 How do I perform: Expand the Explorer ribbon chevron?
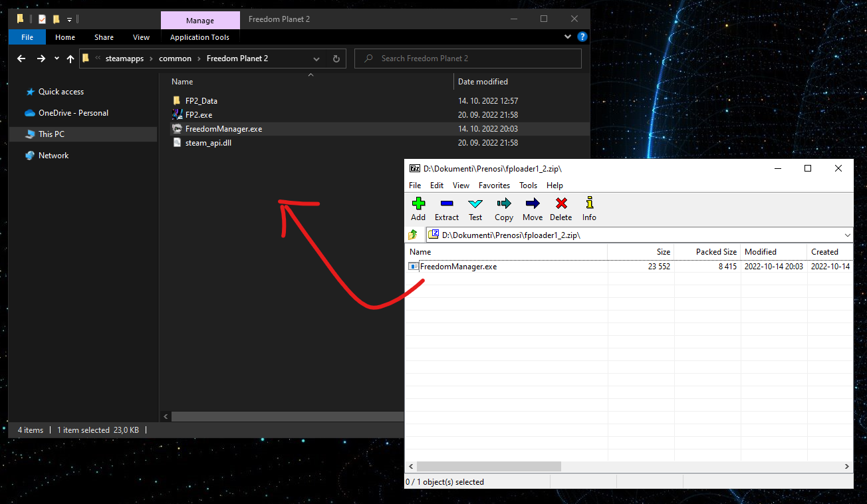pos(568,37)
